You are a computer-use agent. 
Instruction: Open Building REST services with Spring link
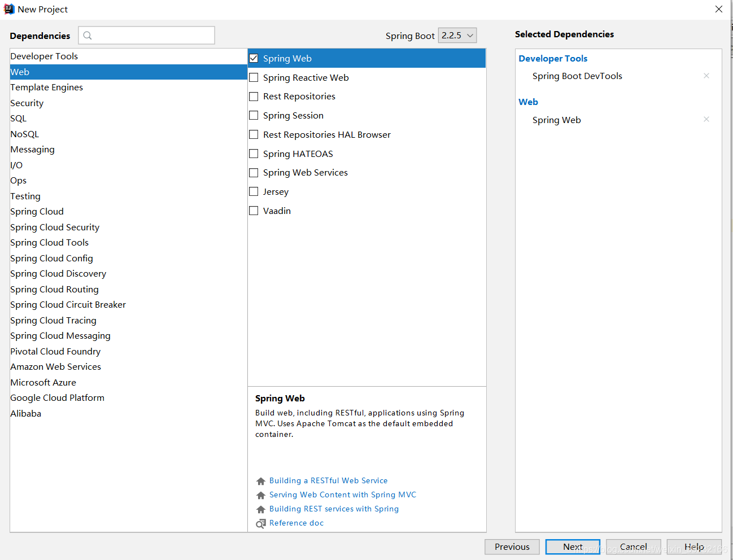[334, 509]
